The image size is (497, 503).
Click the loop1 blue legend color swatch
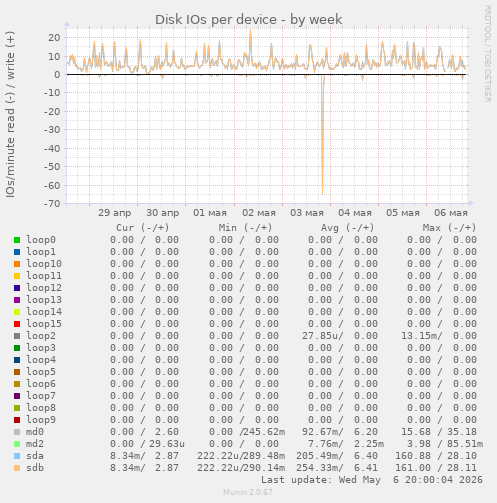tap(17, 252)
